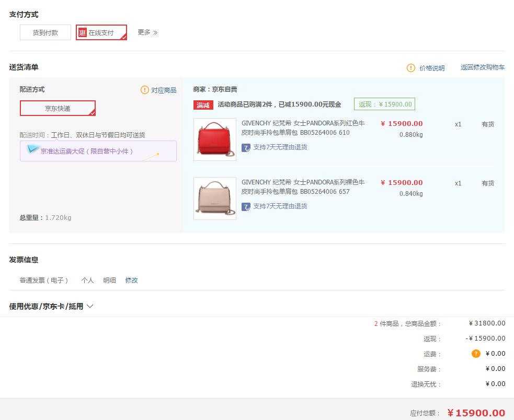The width and height of the screenshot is (514, 420).
Task: Expand 使用优惠/京东卡/抵用 section
Action: click(x=51, y=306)
